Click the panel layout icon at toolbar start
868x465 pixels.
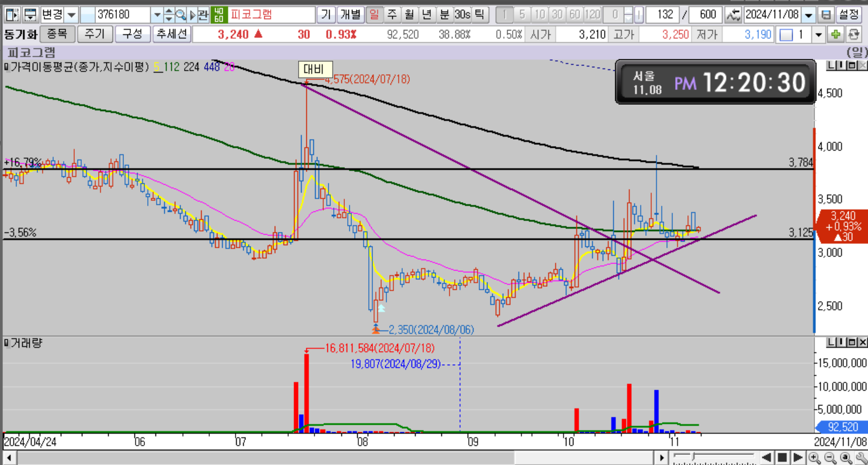coord(12,15)
